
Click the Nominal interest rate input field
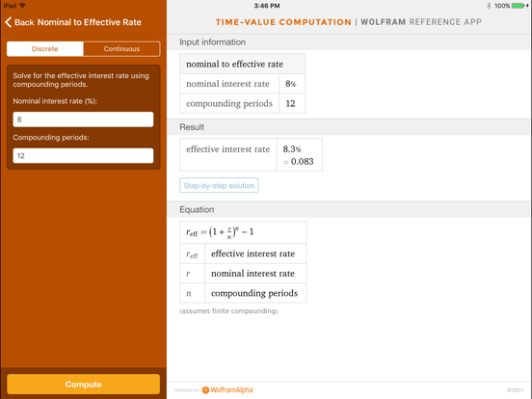coord(83,120)
